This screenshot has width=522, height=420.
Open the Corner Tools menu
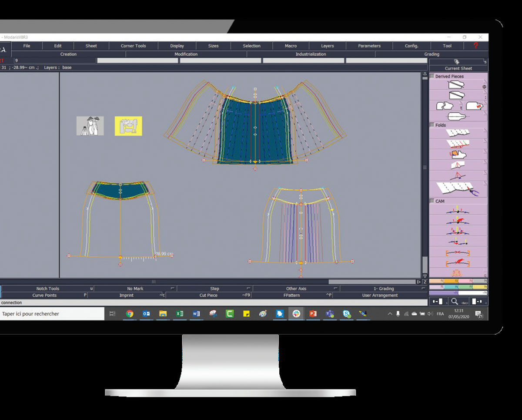click(x=133, y=46)
